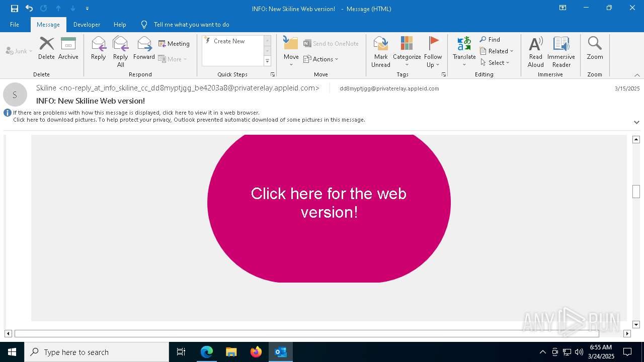The height and width of the screenshot is (362, 644).
Task: Open the Related dropdown
Action: (x=497, y=51)
